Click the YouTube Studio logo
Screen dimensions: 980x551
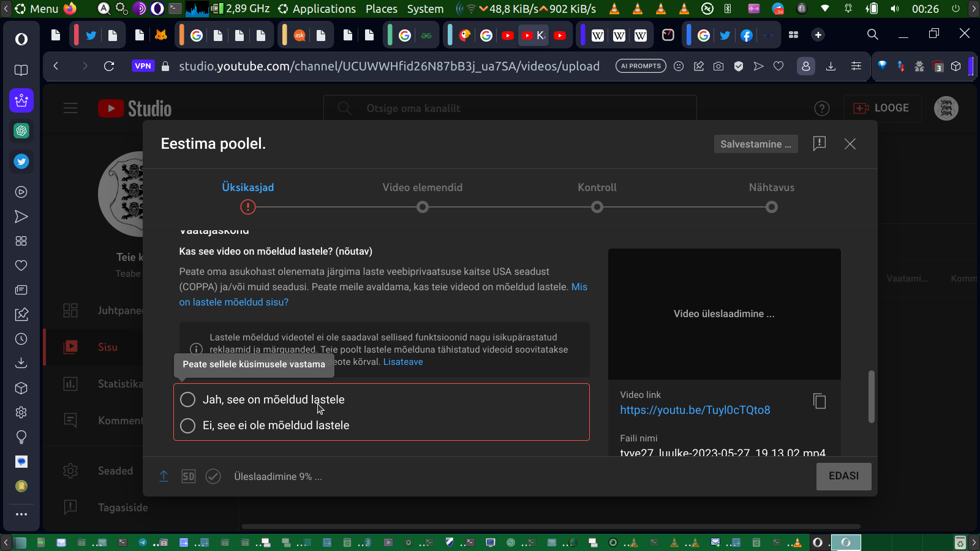tap(135, 108)
